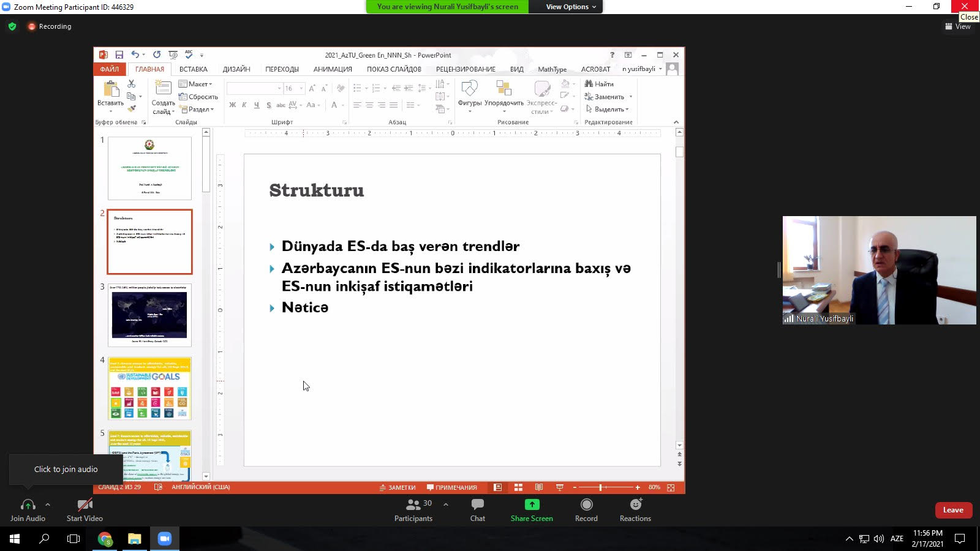This screenshot has width=980, height=551.
Task: Click the green encryption shield icon
Action: [x=12, y=26]
